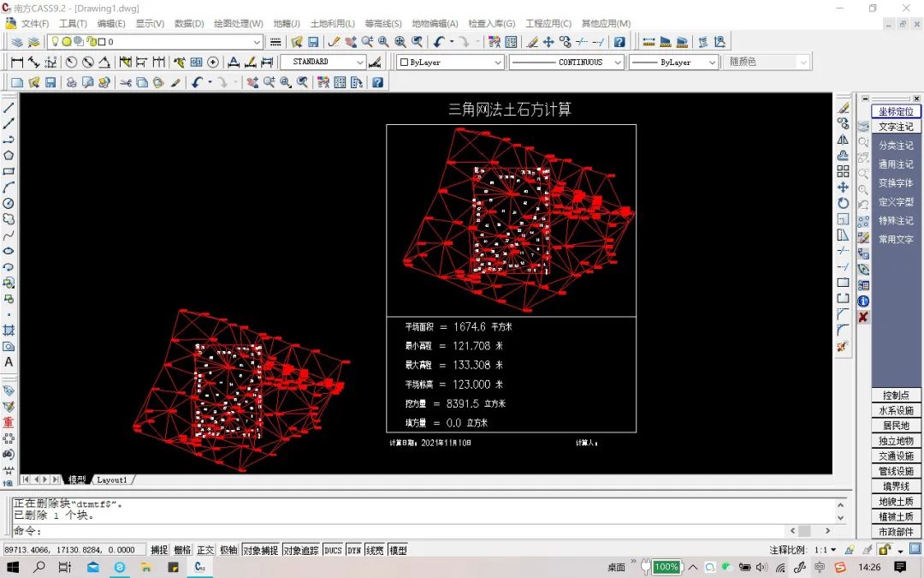Select the ellipse draw tool
924x578 pixels.
9,251
